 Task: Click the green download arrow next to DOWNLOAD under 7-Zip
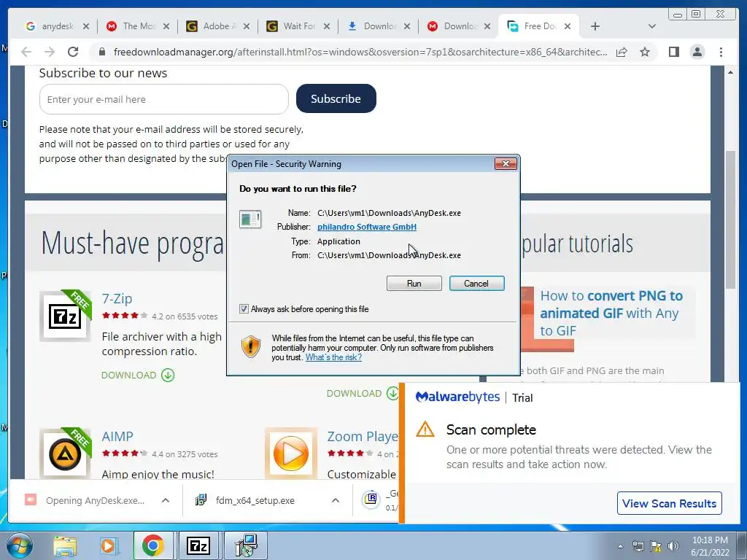pos(168,376)
